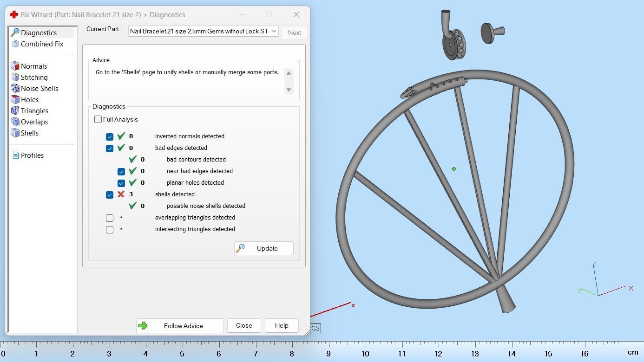Click the shell count value 3
The height and width of the screenshot is (362, 644).
click(131, 194)
